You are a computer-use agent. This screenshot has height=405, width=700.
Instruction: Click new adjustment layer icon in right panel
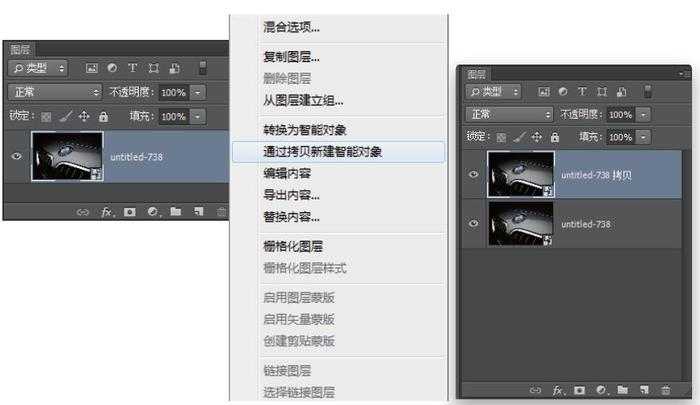coord(601,390)
